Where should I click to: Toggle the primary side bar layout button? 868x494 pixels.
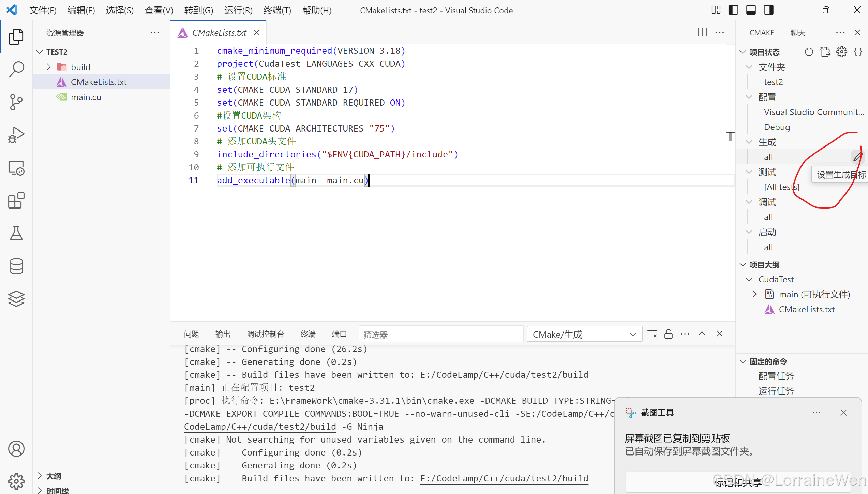[x=733, y=10]
